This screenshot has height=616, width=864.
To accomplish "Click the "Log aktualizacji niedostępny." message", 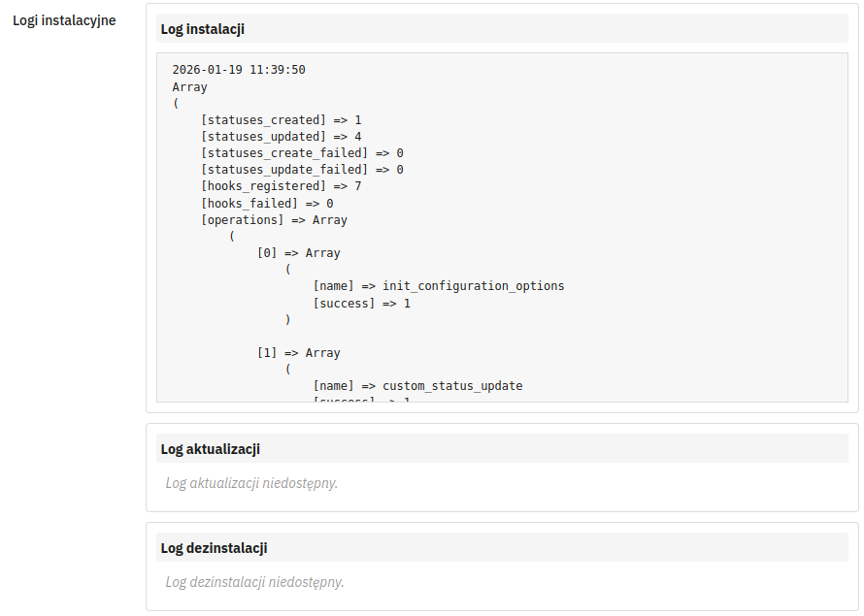I will (x=251, y=483).
